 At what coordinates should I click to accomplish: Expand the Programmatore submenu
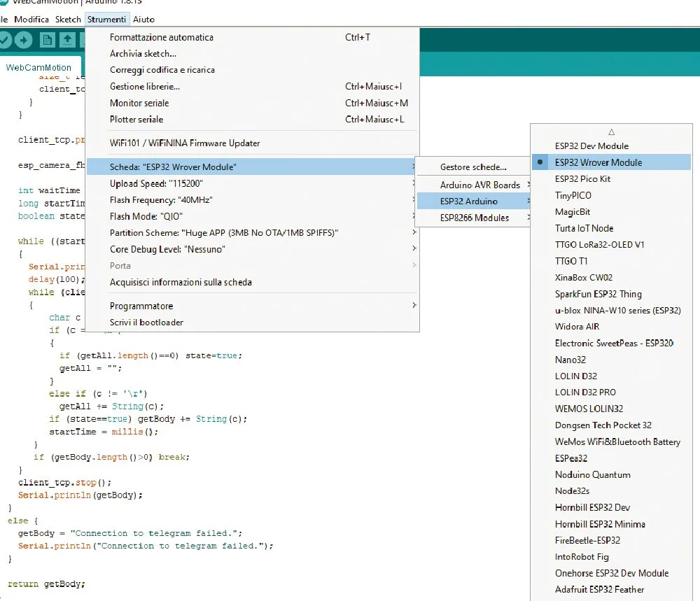coord(253,306)
